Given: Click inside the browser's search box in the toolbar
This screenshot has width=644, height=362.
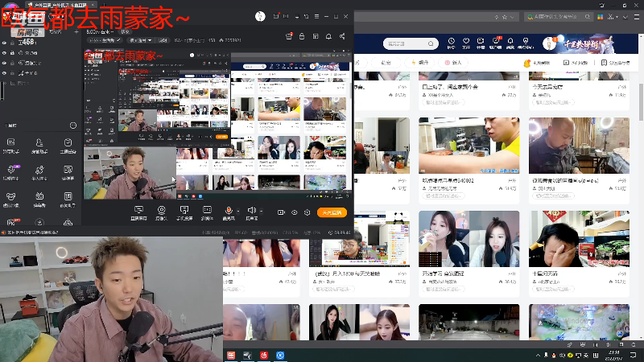Looking at the screenshot, I should click(x=559, y=17).
